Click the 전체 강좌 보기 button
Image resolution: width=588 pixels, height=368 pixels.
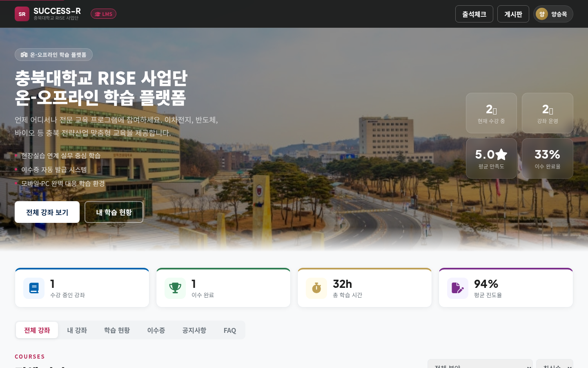coord(47,212)
